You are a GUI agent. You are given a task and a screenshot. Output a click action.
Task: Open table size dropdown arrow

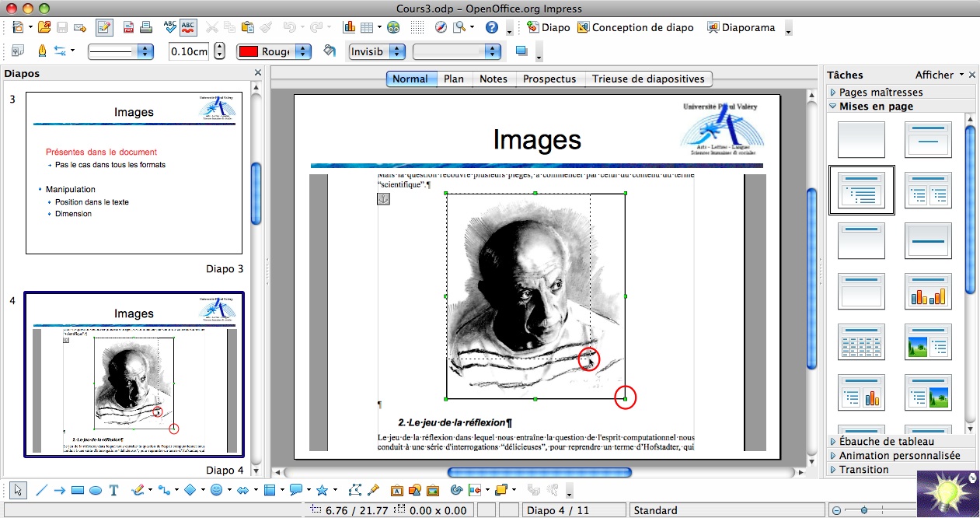pos(379,28)
